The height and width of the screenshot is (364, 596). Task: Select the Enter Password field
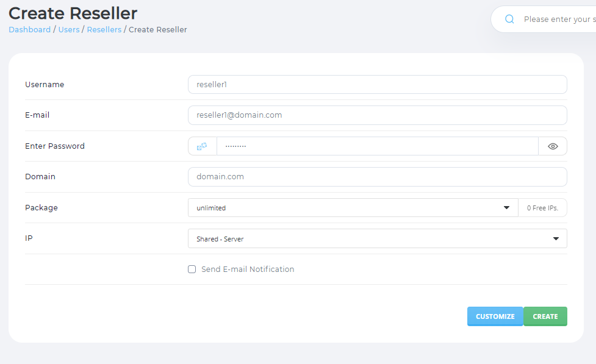(x=377, y=146)
